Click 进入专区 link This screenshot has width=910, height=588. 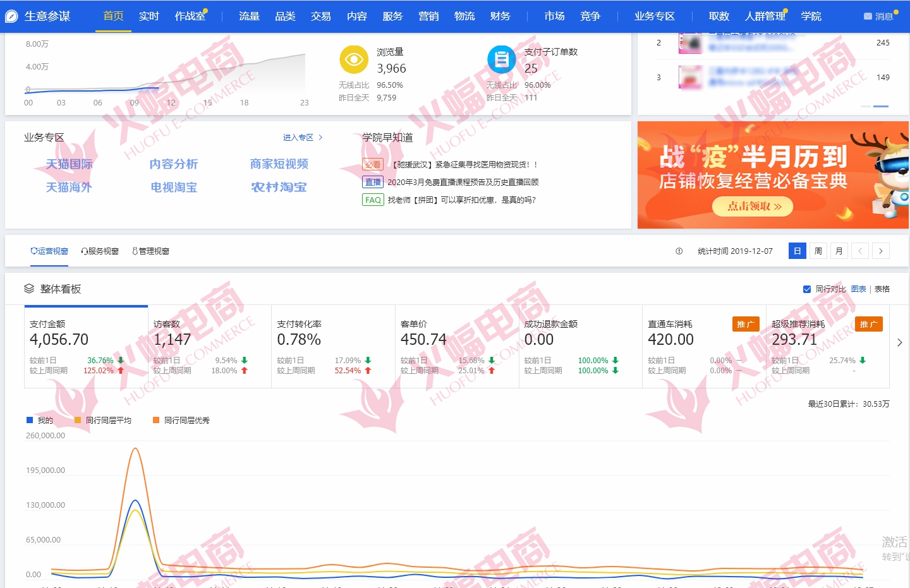click(x=303, y=137)
